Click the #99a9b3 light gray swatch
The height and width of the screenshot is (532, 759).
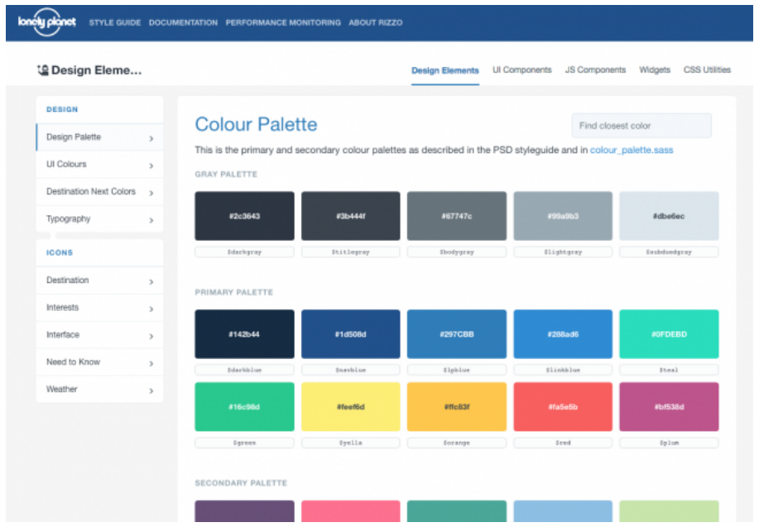[x=563, y=216]
